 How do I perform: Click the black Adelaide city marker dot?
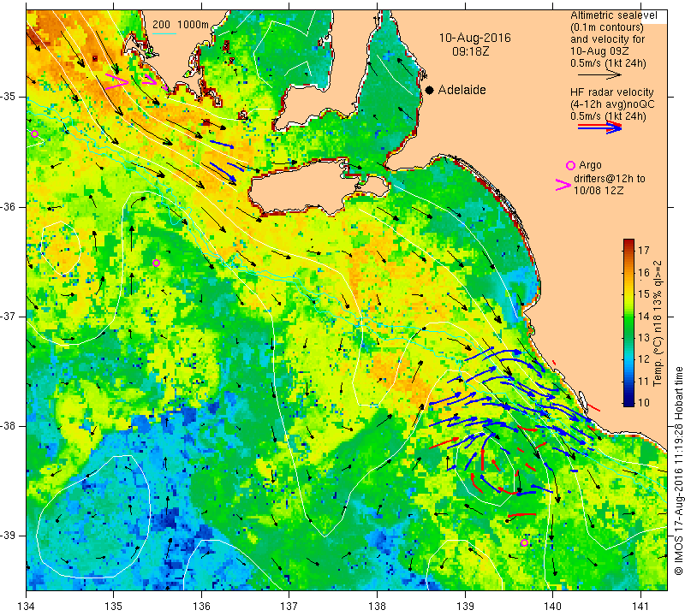[430, 90]
